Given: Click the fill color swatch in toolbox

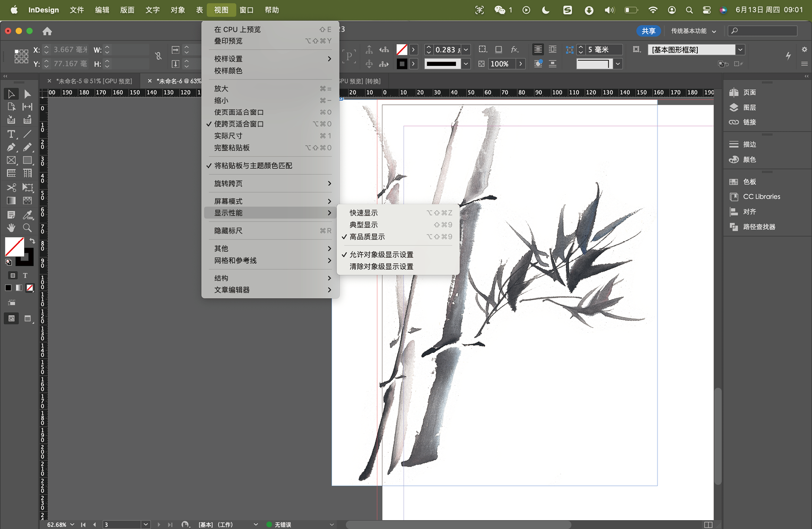Looking at the screenshot, I should point(14,246).
